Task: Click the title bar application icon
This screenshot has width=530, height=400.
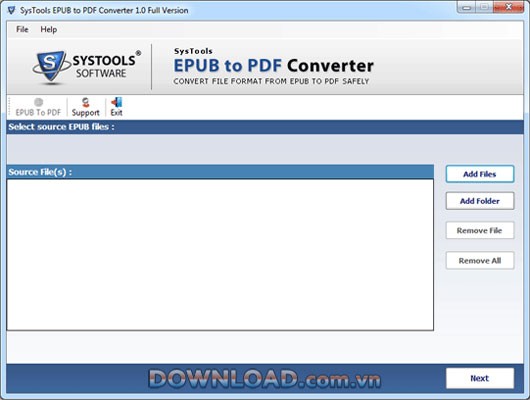Action: point(11,10)
